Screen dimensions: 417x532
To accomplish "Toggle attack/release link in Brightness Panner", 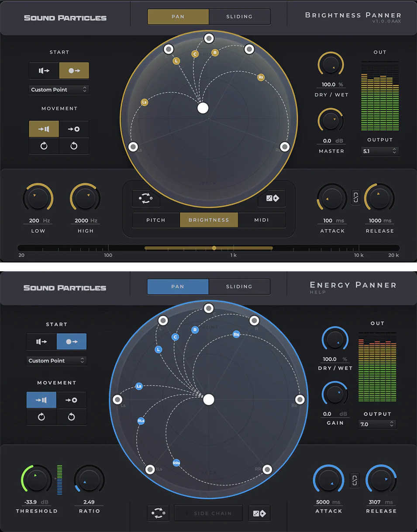I will (x=356, y=198).
